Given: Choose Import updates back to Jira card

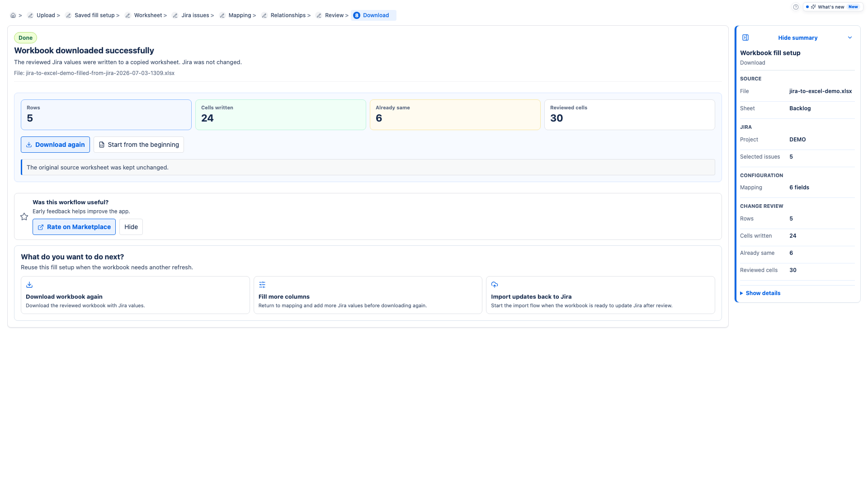Looking at the screenshot, I should point(600,295).
